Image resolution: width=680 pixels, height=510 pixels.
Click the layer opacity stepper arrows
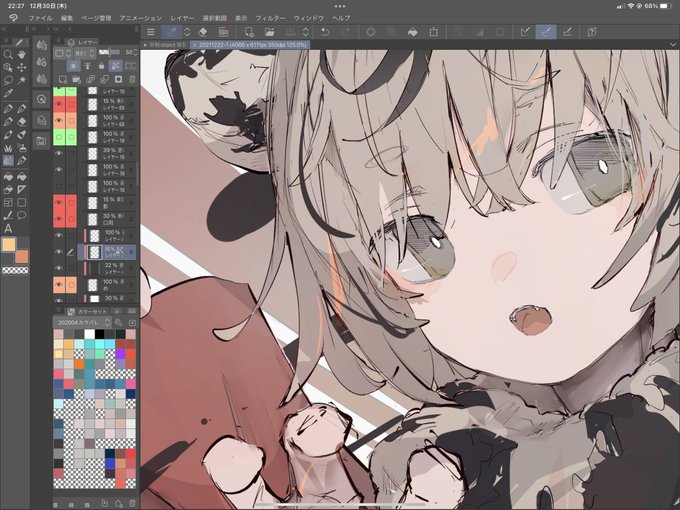pyautogui.click(x=135, y=52)
